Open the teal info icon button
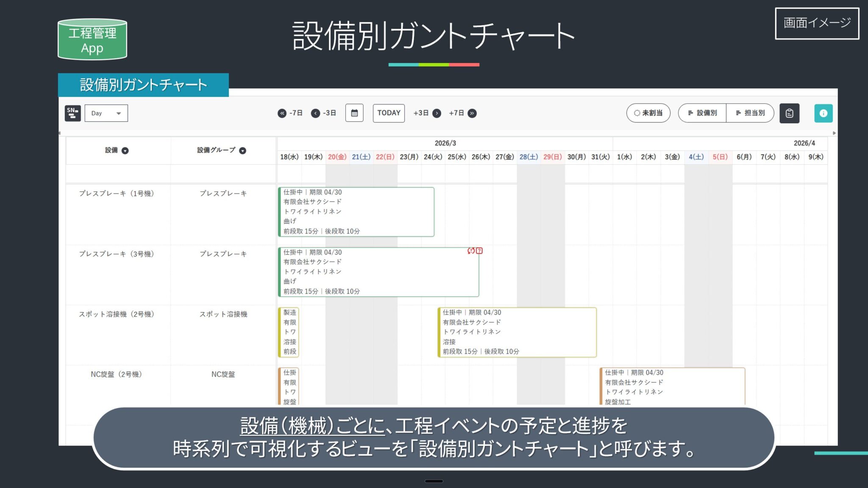This screenshot has width=868, height=488. click(x=823, y=113)
